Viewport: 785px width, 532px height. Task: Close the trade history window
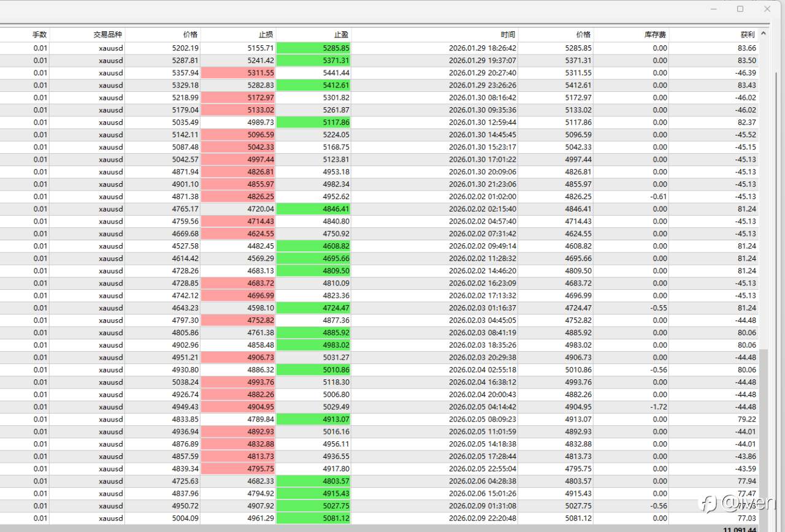[x=767, y=9]
